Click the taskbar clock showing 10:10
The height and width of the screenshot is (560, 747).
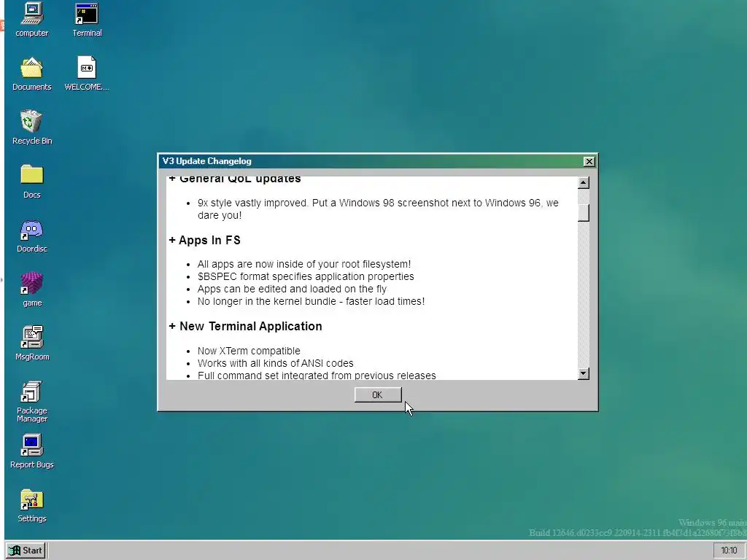click(x=729, y=551)
